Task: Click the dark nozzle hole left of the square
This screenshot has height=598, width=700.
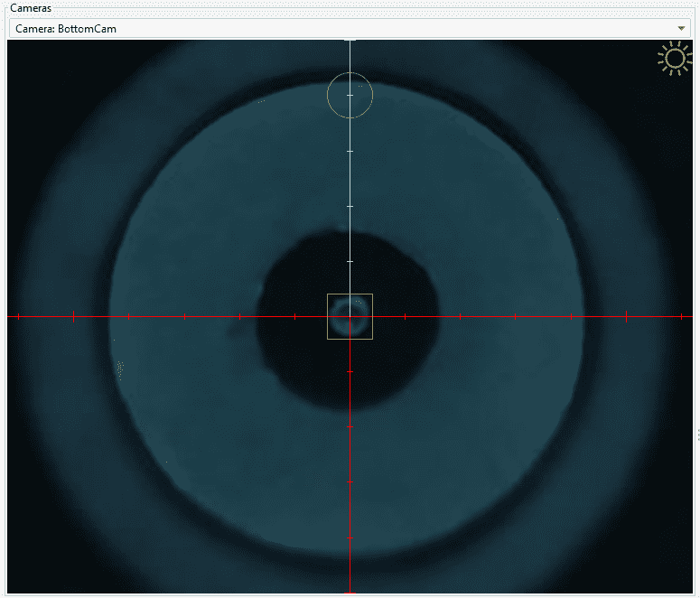Action: pyautogui.click(x=289, y=334)
